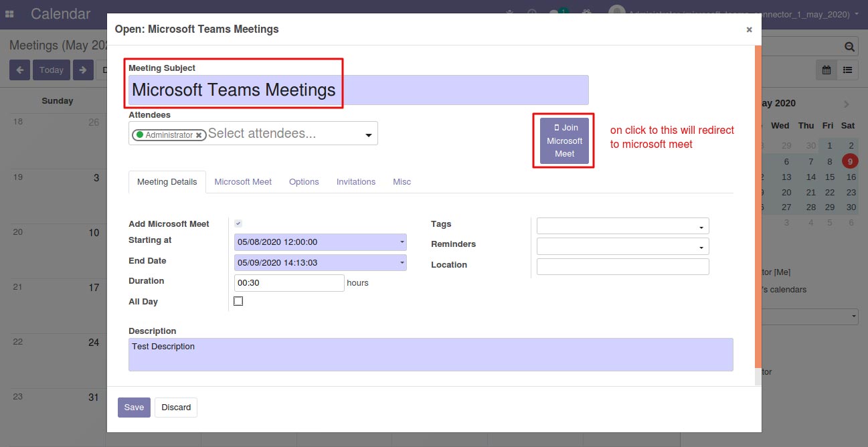Click the search magnifier icon
The width and height of the screenshot is (868, 447).
(x=849, y=47)
